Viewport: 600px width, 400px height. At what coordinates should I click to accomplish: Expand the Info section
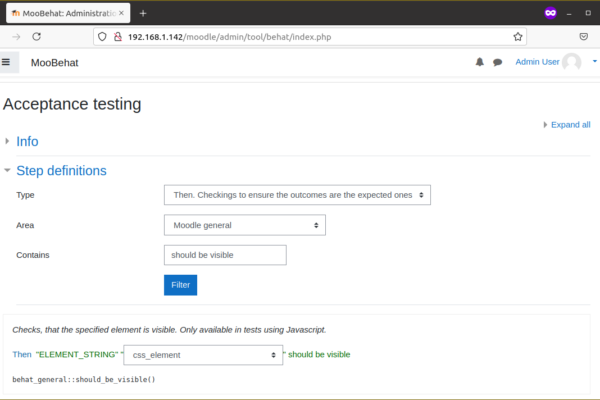click(27, 142)
